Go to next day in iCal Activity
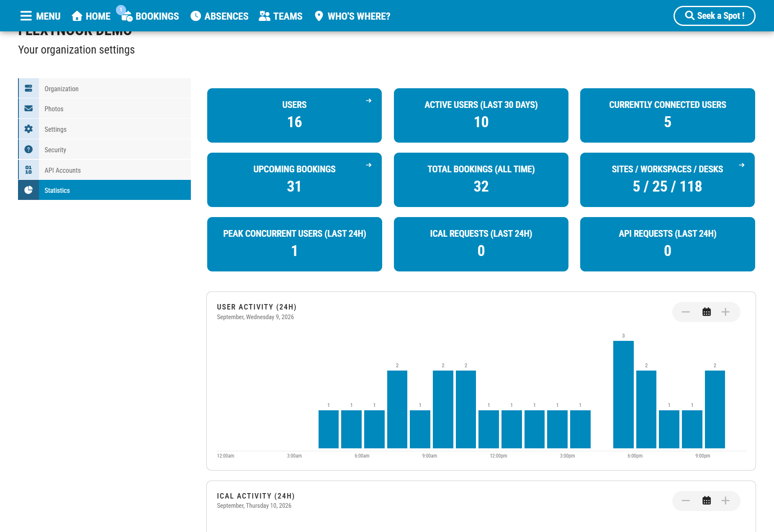The height and width of the screenshot is (532, 774). coord(725,501)
